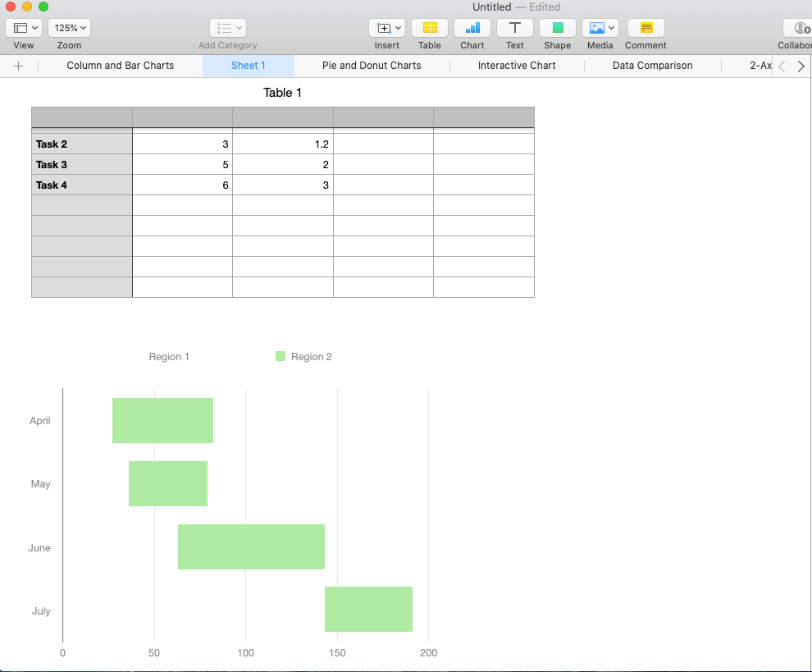Open the Insert object icon
This screenshot has width=812, height=672.
[386, 28]
